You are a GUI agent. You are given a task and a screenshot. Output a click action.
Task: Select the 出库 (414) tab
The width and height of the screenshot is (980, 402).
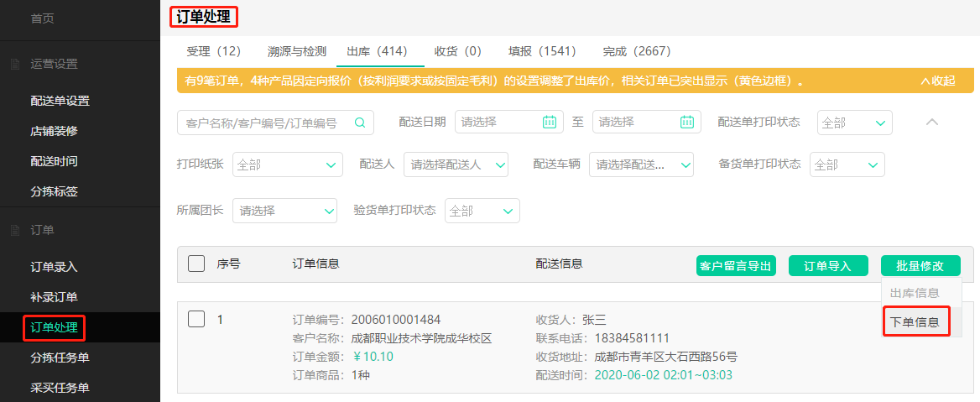pyautogui.click(x=377, y=51)
